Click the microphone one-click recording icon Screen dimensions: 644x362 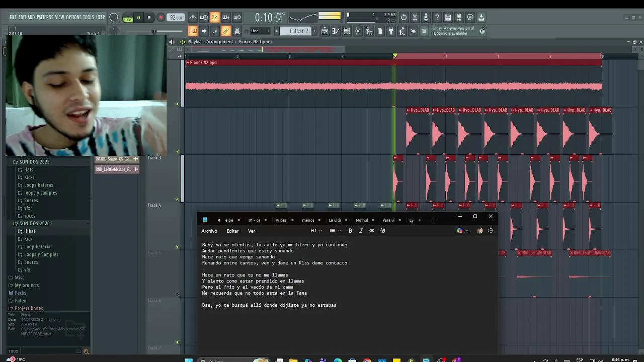(426, 17)
